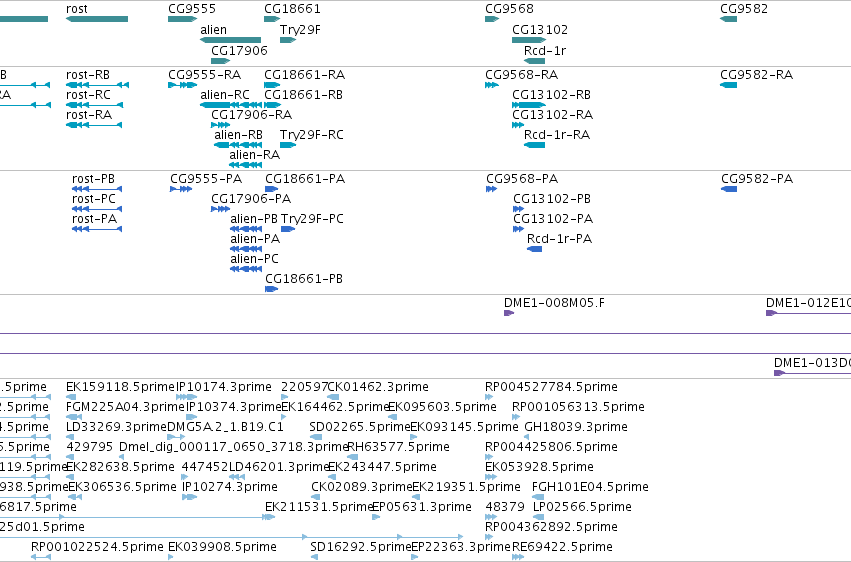
Task: Select the RP001056313.5prime EST
Action: [579, 407]
